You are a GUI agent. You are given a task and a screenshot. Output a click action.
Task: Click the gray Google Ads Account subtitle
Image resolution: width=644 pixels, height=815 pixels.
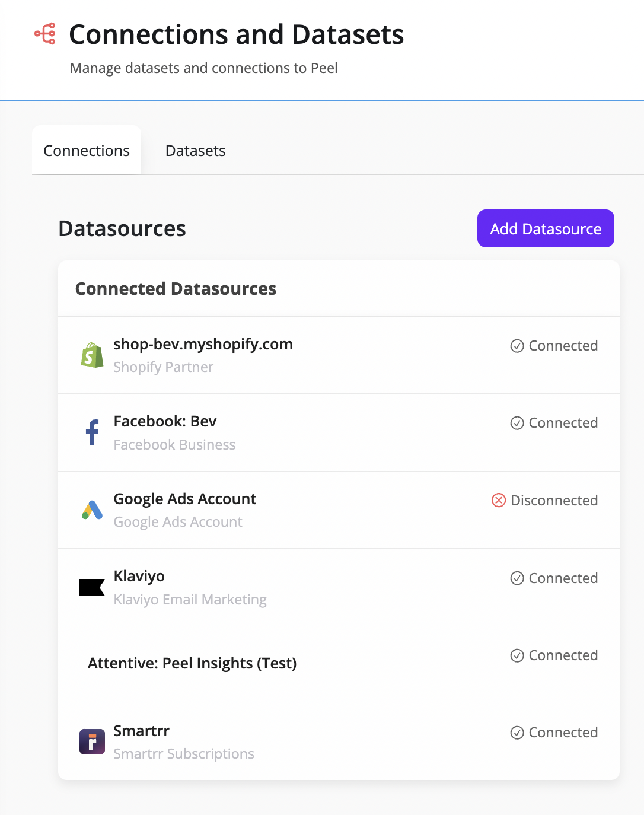pos(178,522)
